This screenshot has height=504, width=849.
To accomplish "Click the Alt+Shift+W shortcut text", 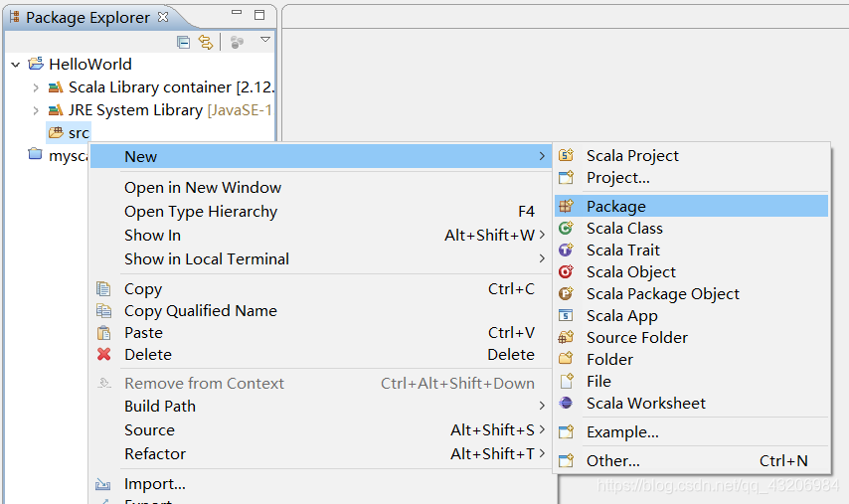I will [489, 235].
